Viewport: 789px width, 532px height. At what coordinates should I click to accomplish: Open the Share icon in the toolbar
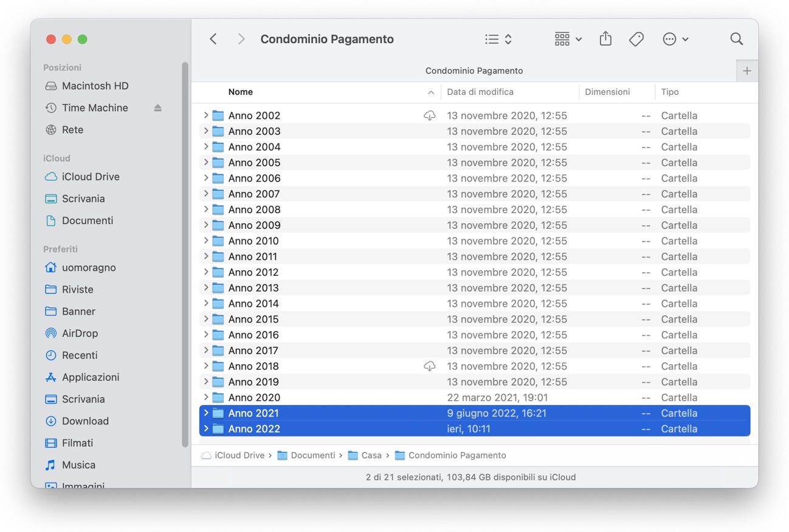point(605,38)
